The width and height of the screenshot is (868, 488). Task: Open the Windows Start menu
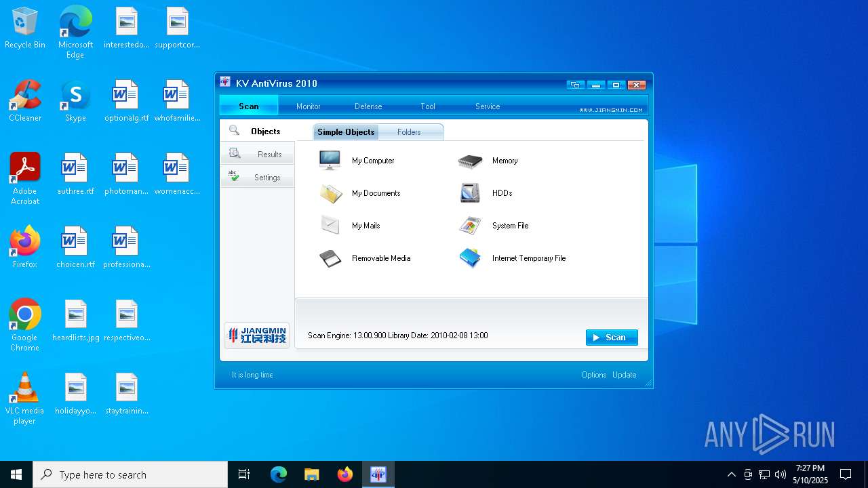[x=16, y=474]
